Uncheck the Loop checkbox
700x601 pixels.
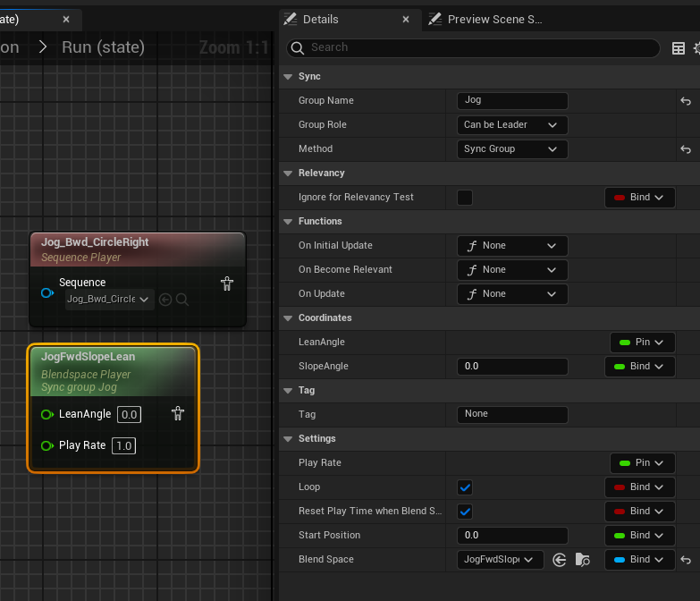tap(465, 487)
